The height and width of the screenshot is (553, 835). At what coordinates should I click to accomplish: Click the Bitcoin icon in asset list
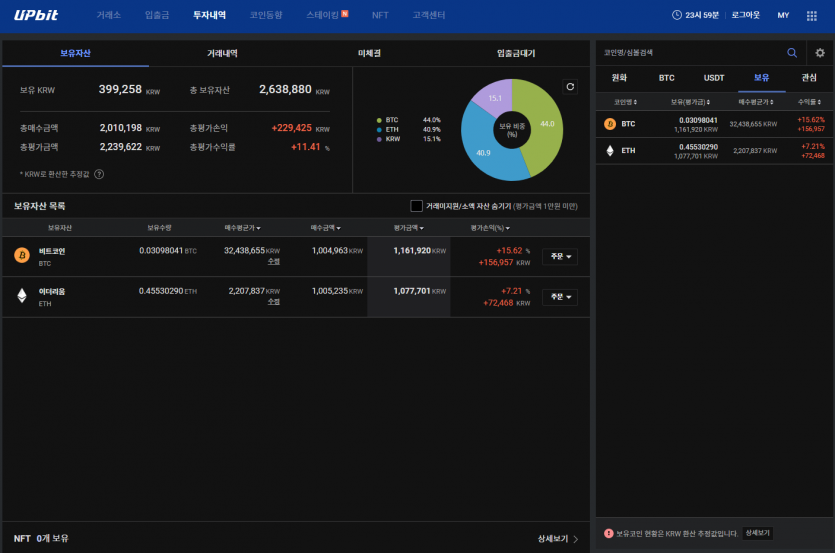tap(22, 256)
